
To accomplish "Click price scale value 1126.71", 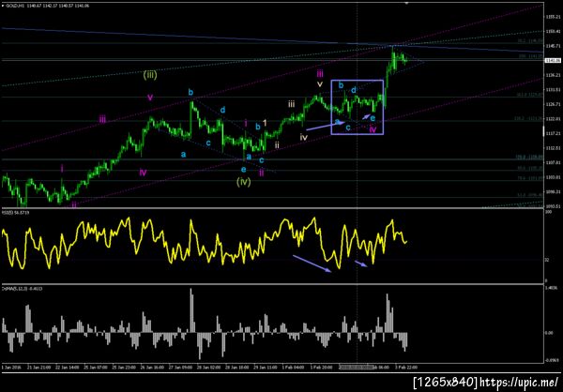I will click(553, 104).
